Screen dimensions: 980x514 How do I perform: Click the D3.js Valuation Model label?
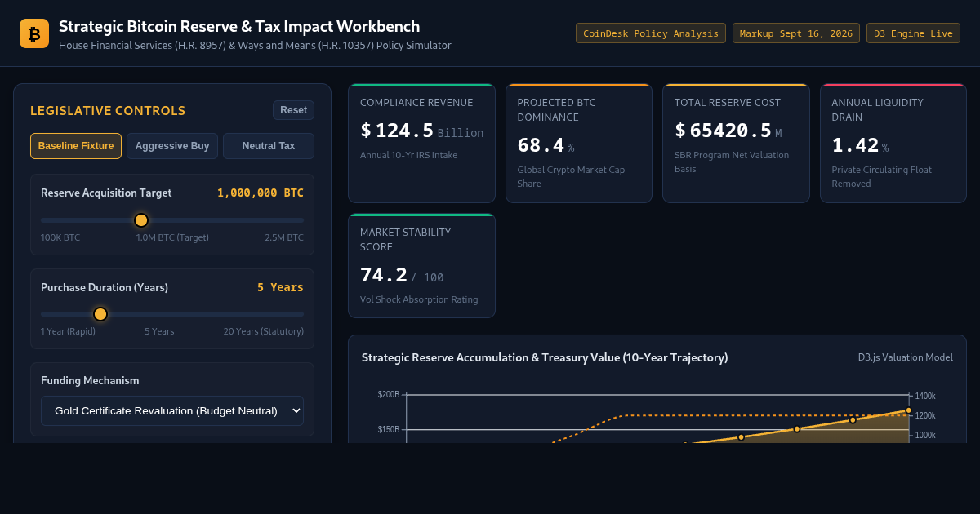click(905, 357)
